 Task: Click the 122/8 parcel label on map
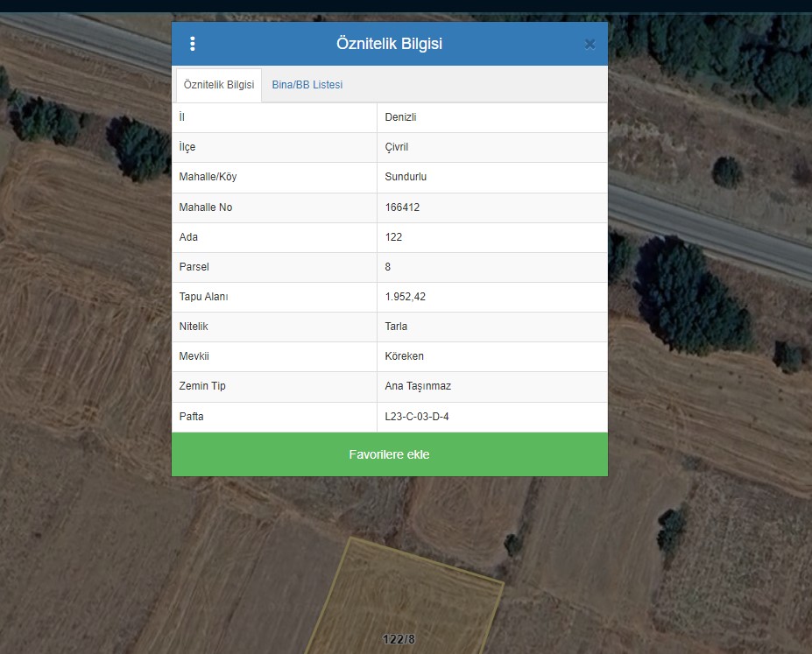coord(399,639)
